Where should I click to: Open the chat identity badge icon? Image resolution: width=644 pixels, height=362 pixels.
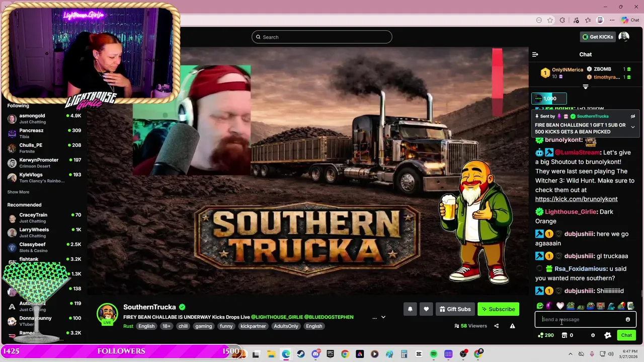[x=608, y=335]
